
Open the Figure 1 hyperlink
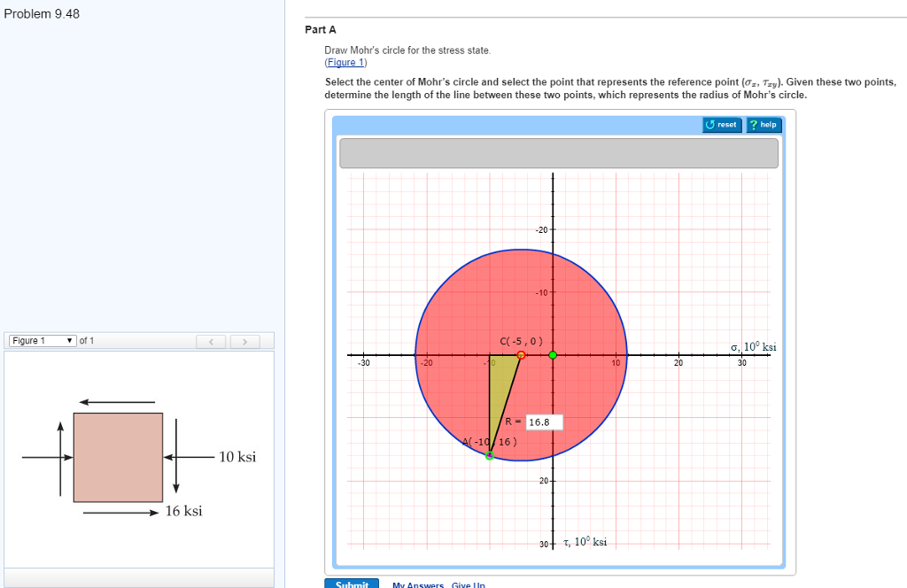point(345,62)
